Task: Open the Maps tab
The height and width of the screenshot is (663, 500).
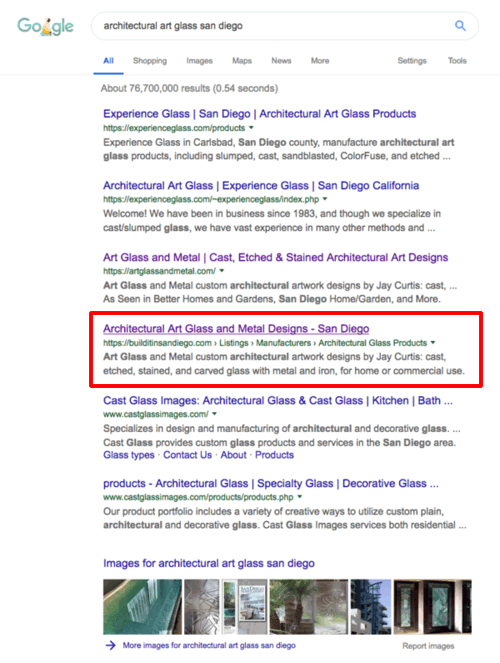Action: pos(242,61)
